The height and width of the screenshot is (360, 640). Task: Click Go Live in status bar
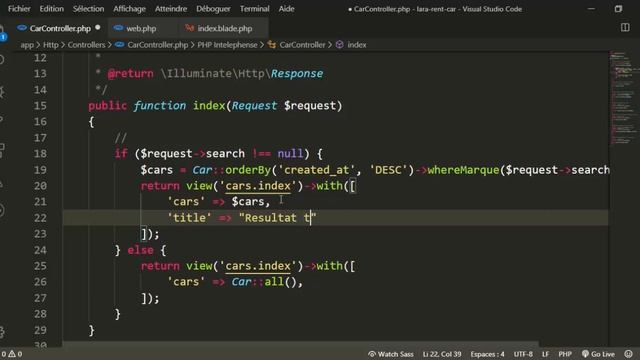pos(598,354)
